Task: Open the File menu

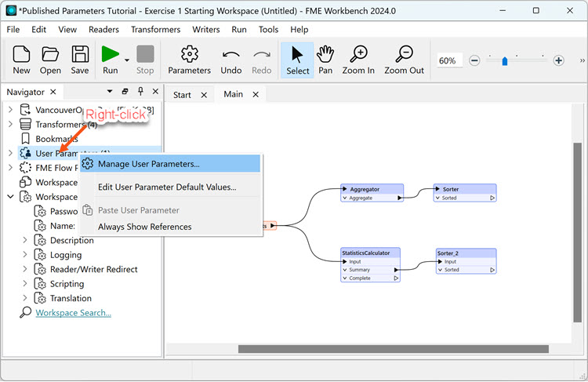Action: pyautogui.click(x=13, y=29)
